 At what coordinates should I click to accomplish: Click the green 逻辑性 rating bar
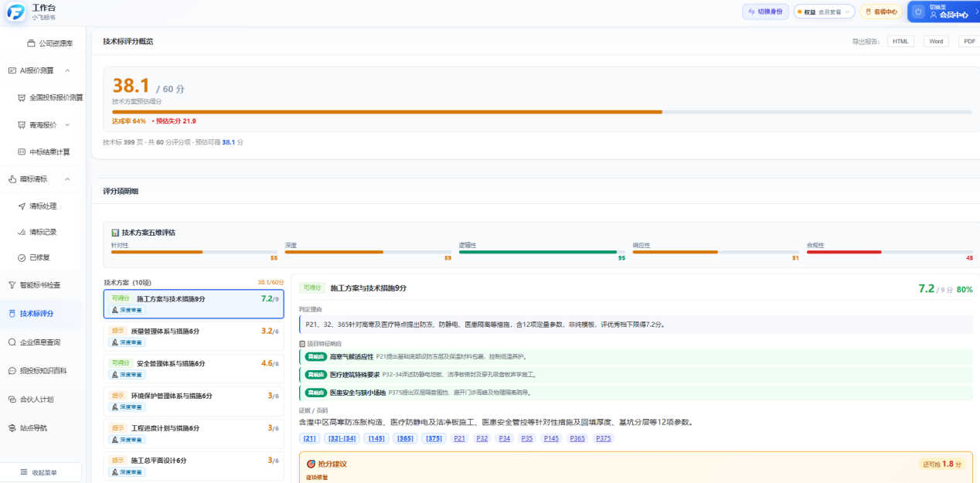(538, 252)
